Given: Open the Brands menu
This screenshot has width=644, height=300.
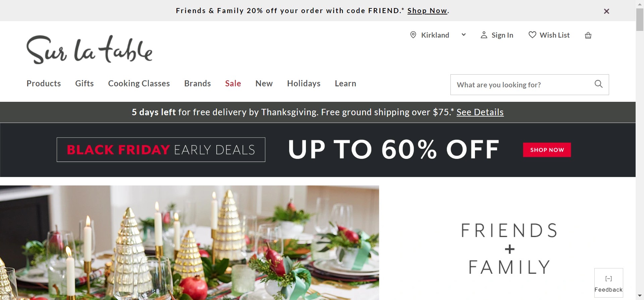Looking at the screenshot, I should point(197,83).
